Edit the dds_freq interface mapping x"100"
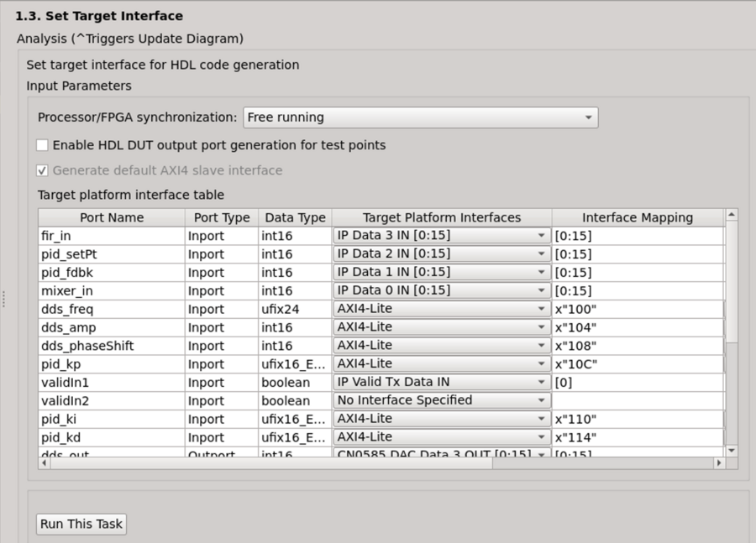This screenshot has width=756, height=543. click(x=636, y=309)
